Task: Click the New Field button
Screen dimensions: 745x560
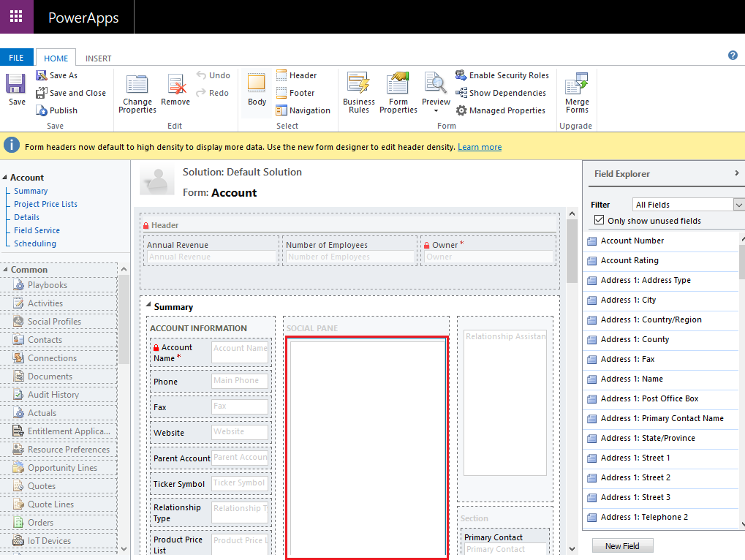Action: point(622,546)
